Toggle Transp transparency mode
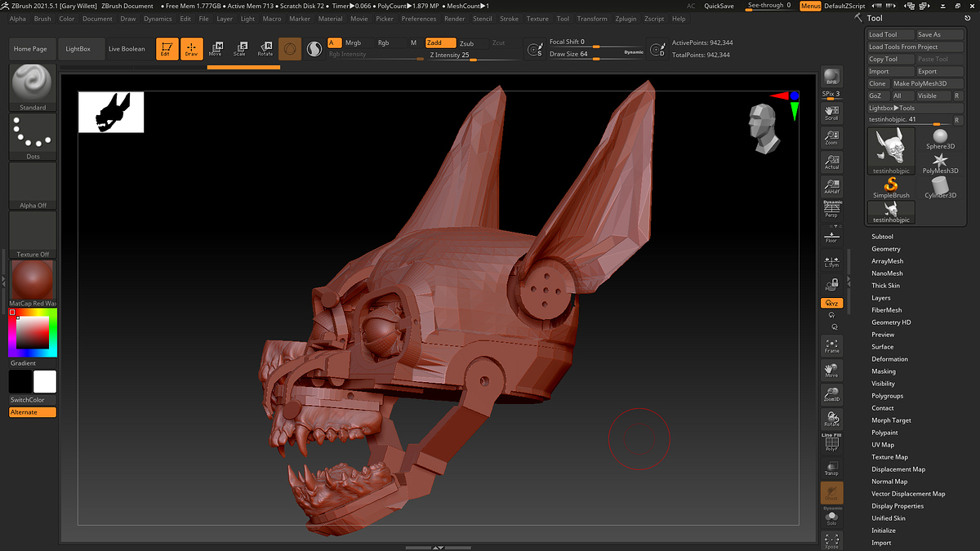Image resolution: width=980 pixels, height=551 pixels. click(x=831, y=468)
